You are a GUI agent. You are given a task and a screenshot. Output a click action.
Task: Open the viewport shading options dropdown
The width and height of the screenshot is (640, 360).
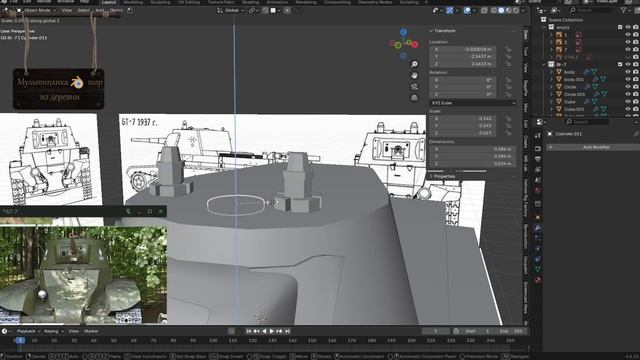524,11
